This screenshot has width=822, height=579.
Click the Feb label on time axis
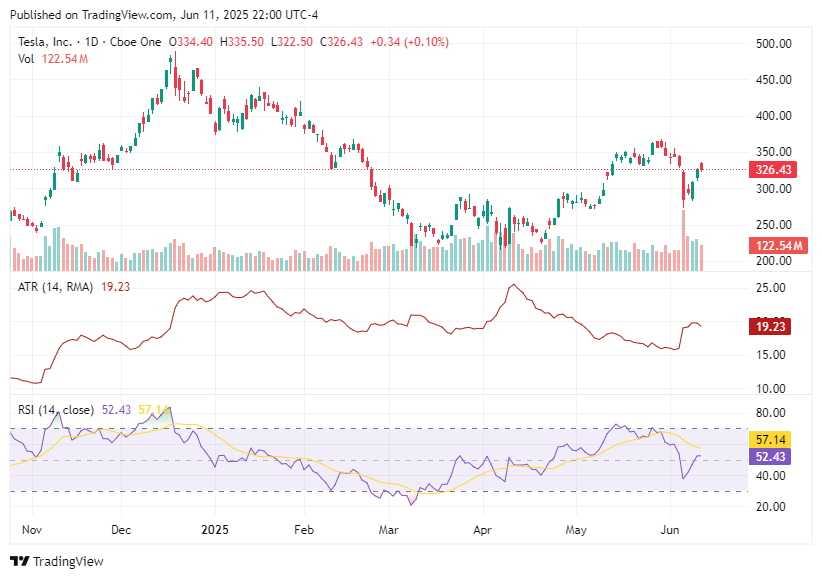(304, 530)
